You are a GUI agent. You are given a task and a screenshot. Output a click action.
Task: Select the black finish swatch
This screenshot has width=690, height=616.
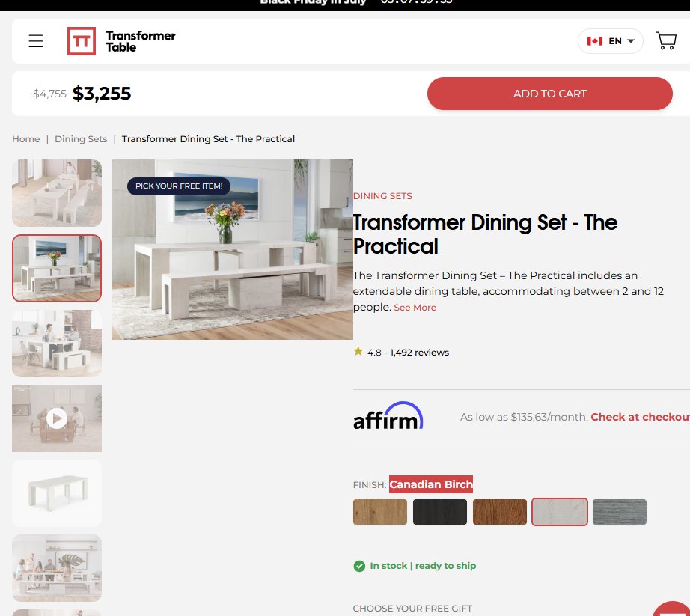440,512
